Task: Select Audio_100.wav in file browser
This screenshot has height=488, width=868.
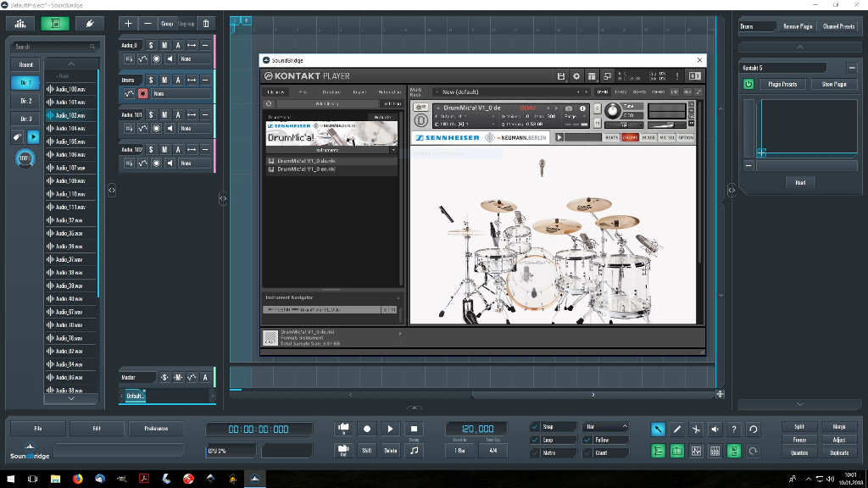Action: click(x=71, y=89)
